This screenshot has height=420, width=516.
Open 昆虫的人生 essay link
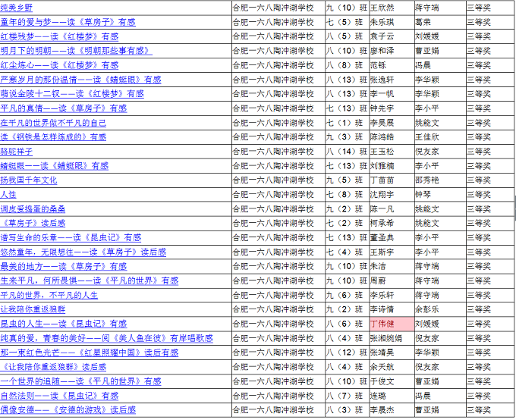pyautogui.click(x=64, y=324)
